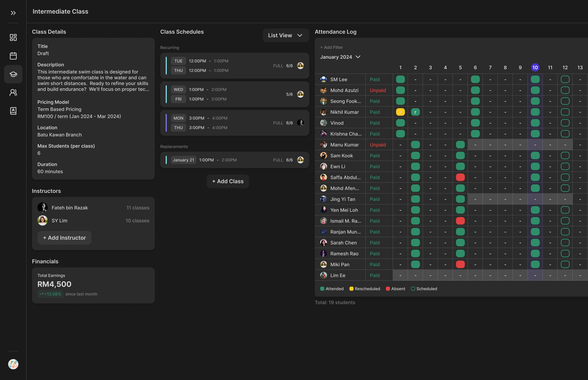Viewport: 588px width, 380px height.
Task: Toggle Nikhil Kumar's yellow rescheduled cell on day 1
Action: [400, 112]
